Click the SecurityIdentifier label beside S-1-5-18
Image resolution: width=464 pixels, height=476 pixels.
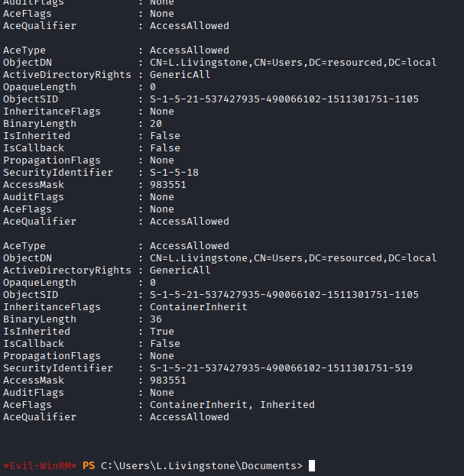point(58,173)
